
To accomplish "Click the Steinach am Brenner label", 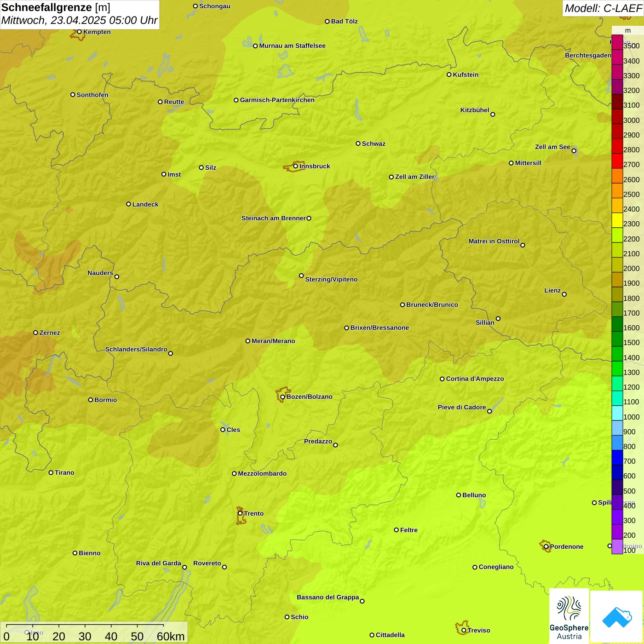I will click(274, 218).
